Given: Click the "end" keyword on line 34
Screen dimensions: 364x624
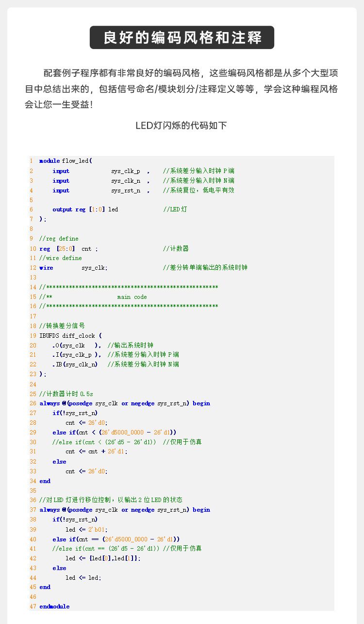Looking at the screenshot, I should [x=45, y=481].
